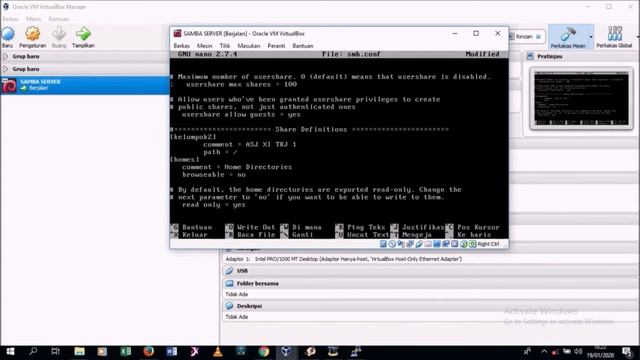Viewport: 640px width, 360px height.
Task: Collapse the Pratinjau panel header
Action: click(x=580, y=56)
